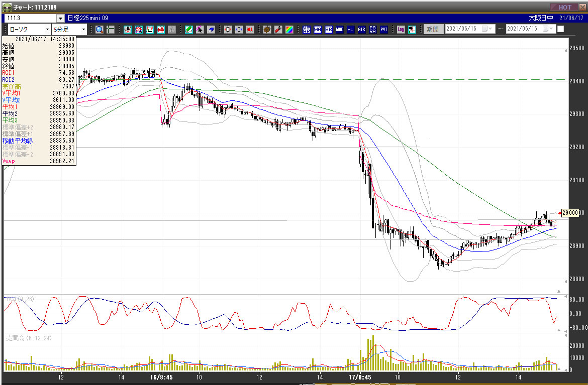Click the 平均3 row in data panel

click(39, 120)
